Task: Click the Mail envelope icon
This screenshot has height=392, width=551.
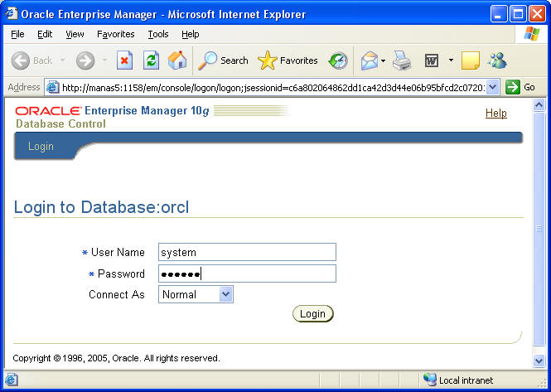Action: pos(370,60)
